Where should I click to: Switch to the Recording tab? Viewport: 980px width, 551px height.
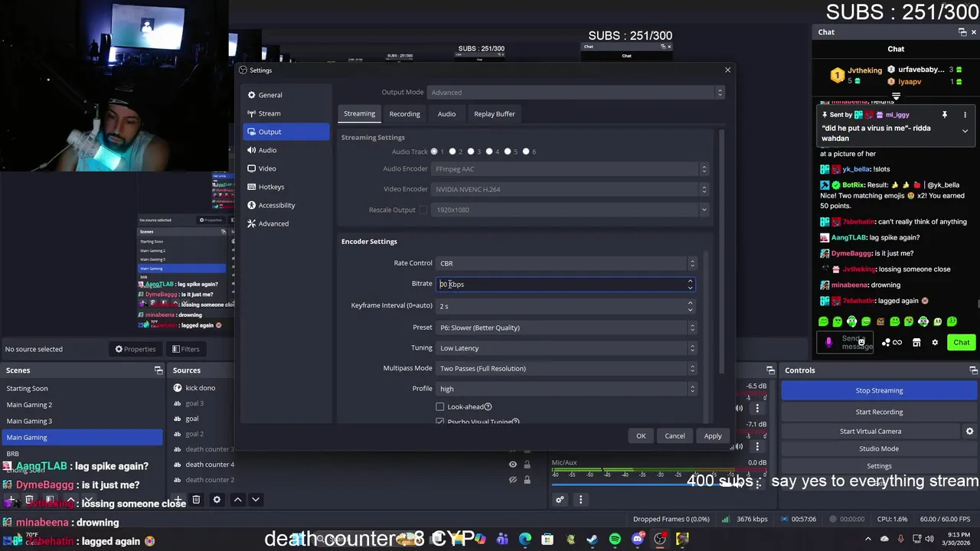coord(404,114)
